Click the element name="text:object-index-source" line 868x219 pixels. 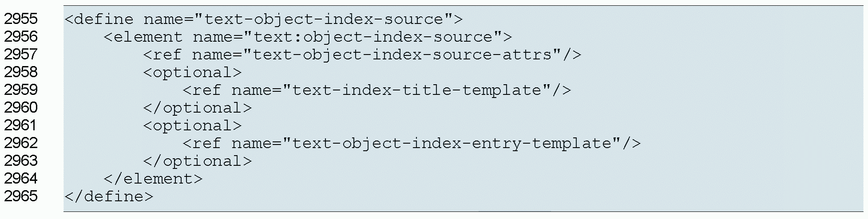(308, 37)
